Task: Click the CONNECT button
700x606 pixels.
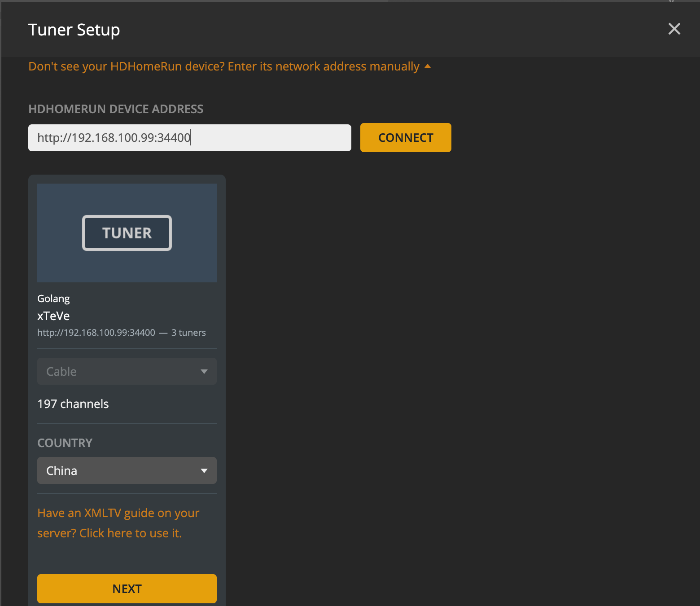Action: tap(406, 138)
